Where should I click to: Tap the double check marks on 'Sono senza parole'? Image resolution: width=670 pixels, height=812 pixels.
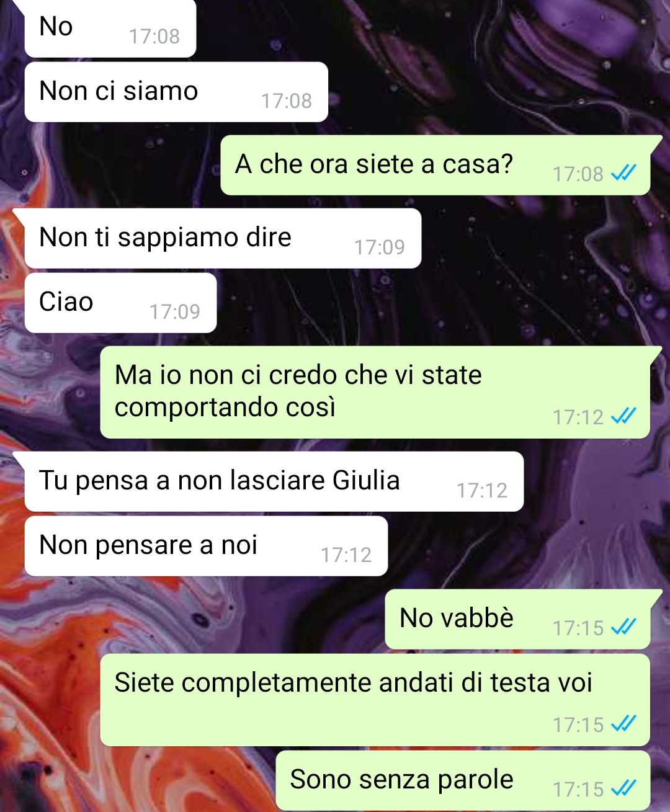click(623, 788)
